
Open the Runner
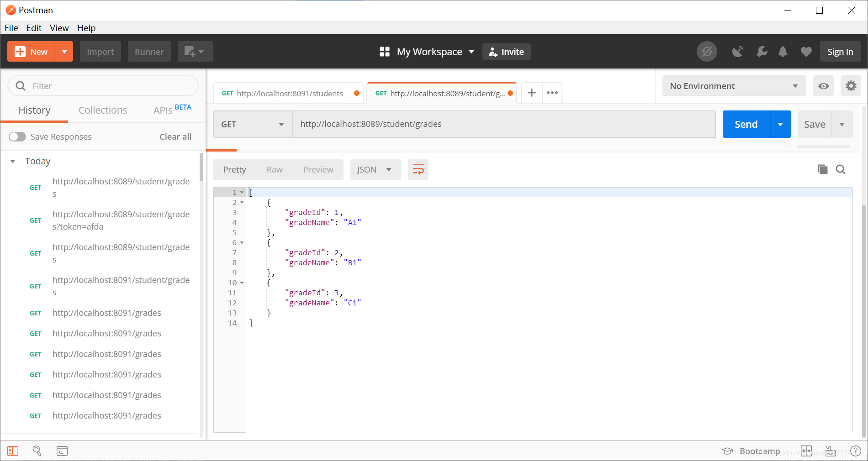pos(149,52)
